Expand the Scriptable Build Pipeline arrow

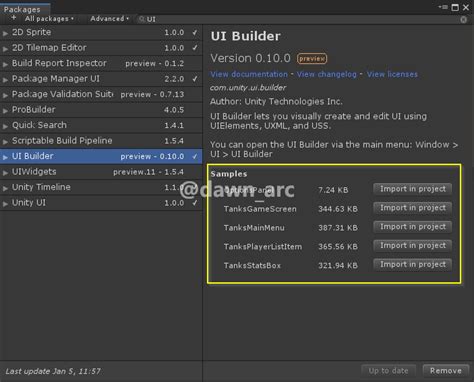point(5,142)
